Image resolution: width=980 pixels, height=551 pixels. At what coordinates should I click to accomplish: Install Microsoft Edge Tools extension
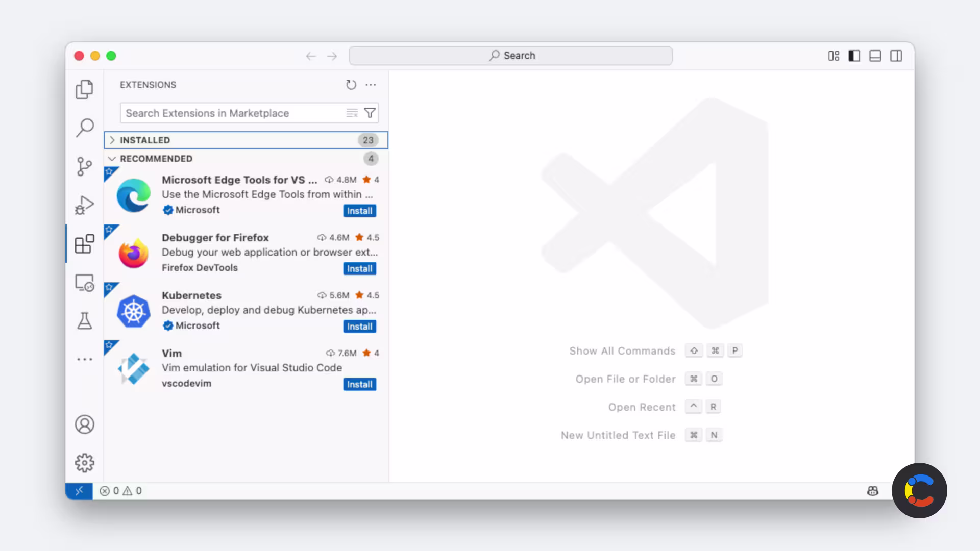pyautogui.click(x=360, y=211)
